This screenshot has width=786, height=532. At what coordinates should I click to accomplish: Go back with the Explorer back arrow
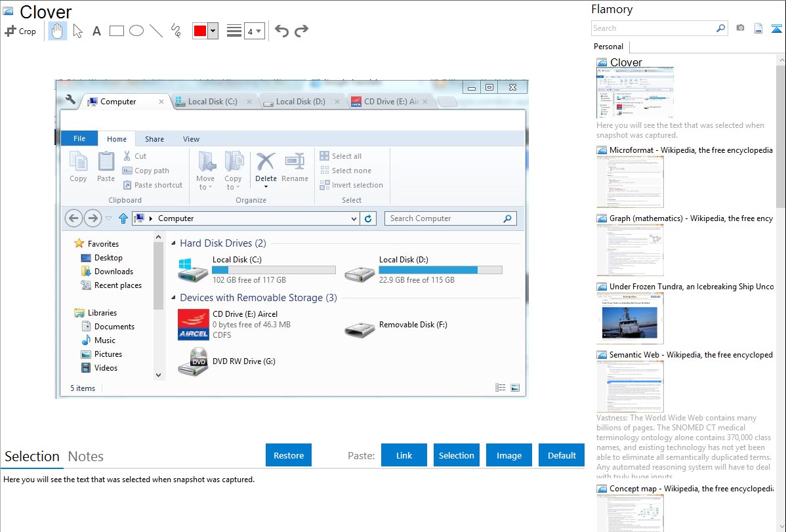pos(73,218)
